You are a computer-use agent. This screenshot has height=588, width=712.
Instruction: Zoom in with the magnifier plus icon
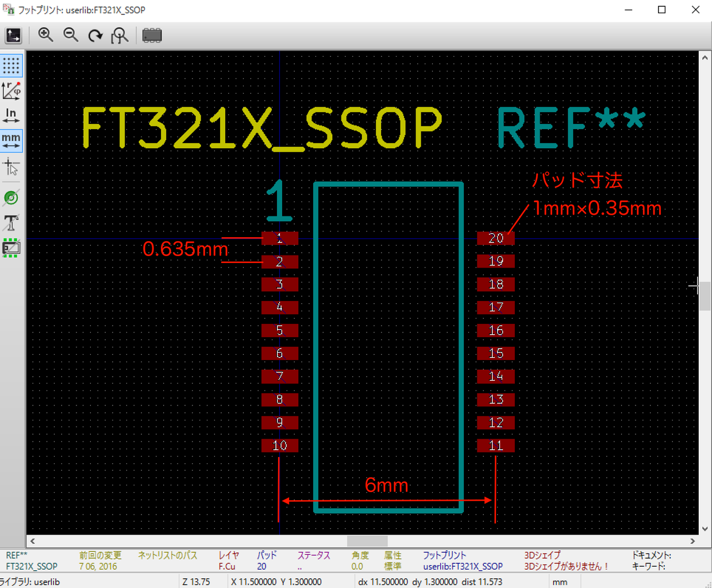click(x=45, y=36)
